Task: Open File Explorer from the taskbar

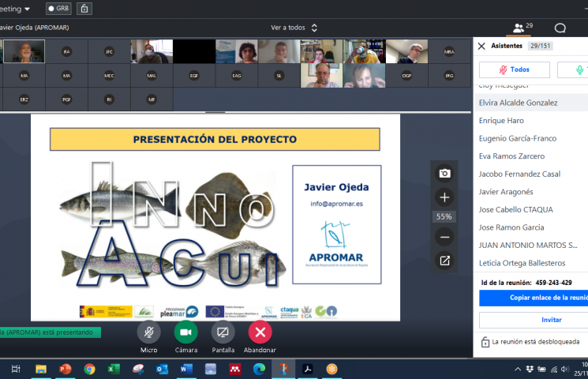Action: coord(41,370)
